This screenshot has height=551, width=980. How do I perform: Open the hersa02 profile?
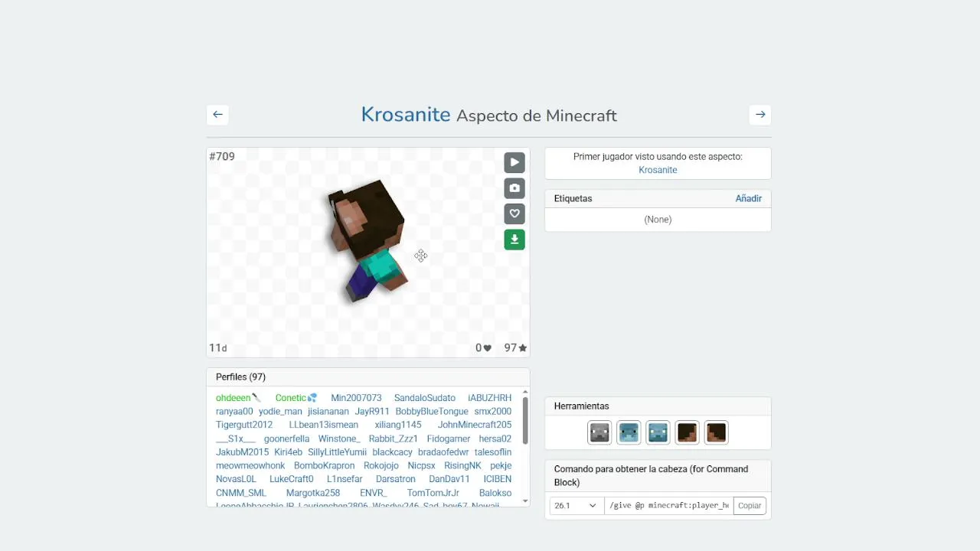495,439
